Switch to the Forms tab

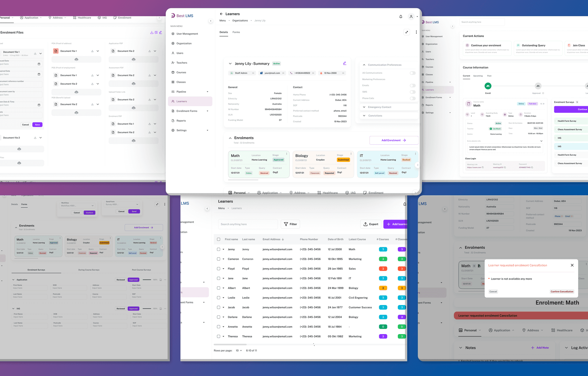tap(236, 32)
